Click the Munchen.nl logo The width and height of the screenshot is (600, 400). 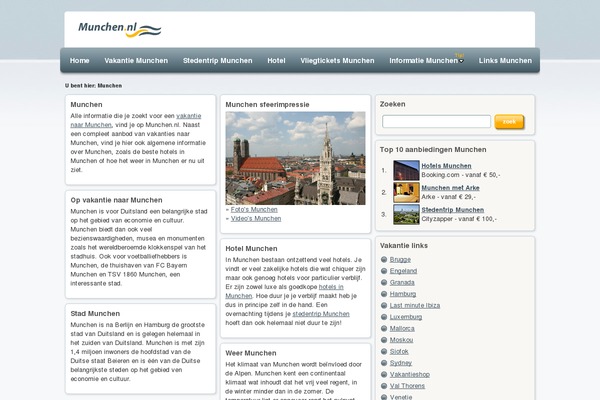tap(119, 29)
